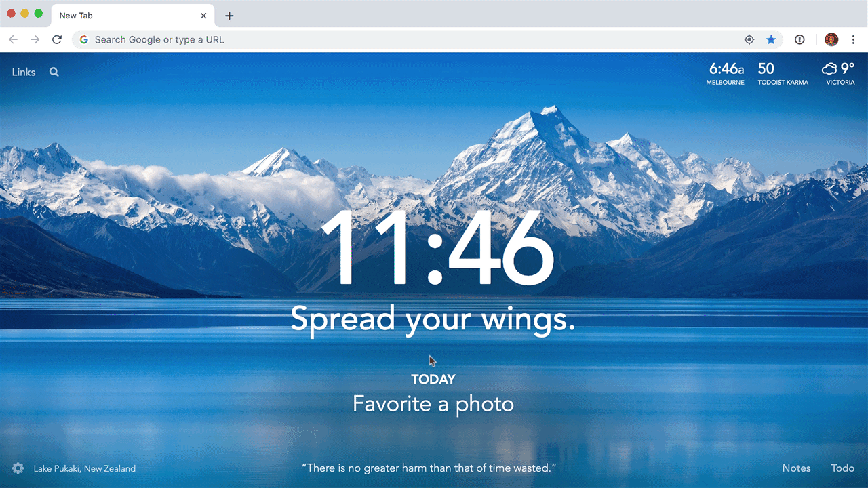Go forward using browser forward arrow
Viewport: 868px width, 488px height.
(35, 39)
